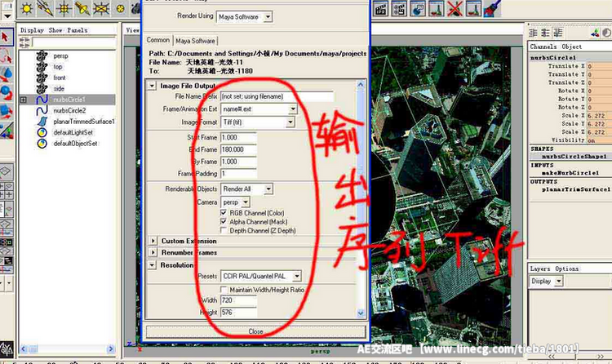This screenshot has height=364, width=612.
Task: Open the outliner Panels menu
Action: pyautogui.click(x=78, y=30)
